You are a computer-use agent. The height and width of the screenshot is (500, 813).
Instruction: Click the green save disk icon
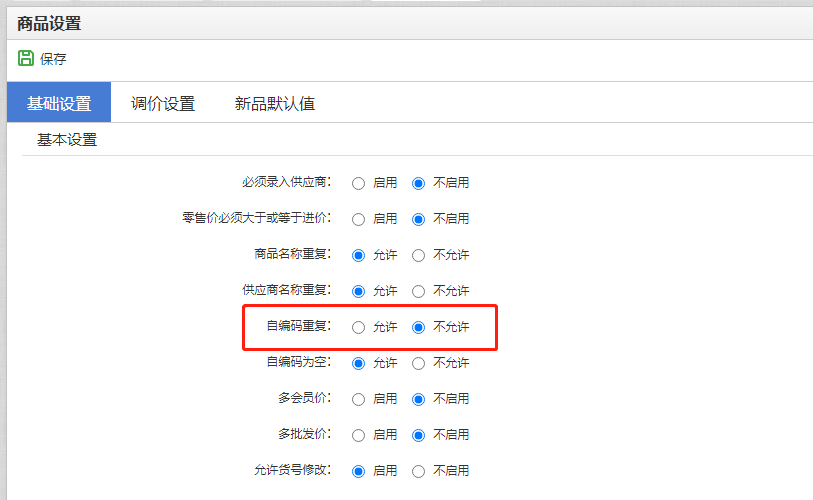click(26, 58)
